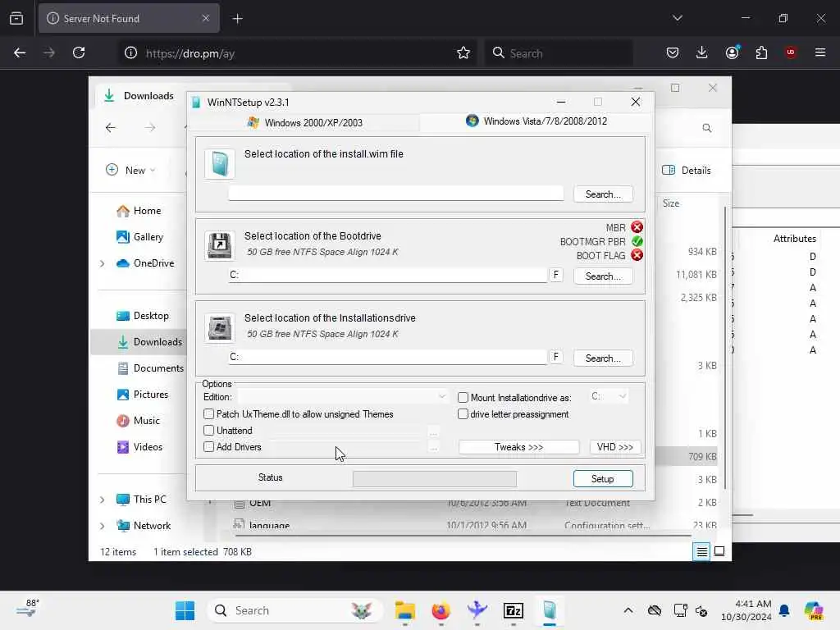Open Firefox application menu
This screenshot has height=630, width=840.
(x=820, y=52)
